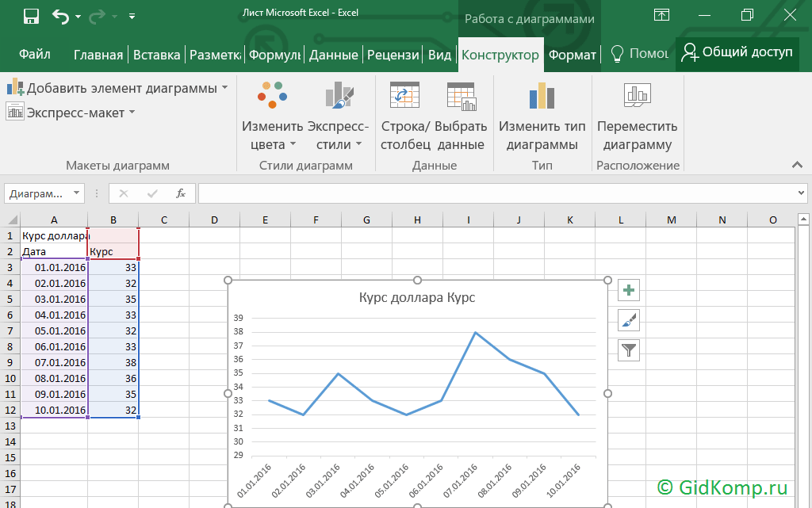
Task: Click the Общий доступ share button
Action: point(737,53)
